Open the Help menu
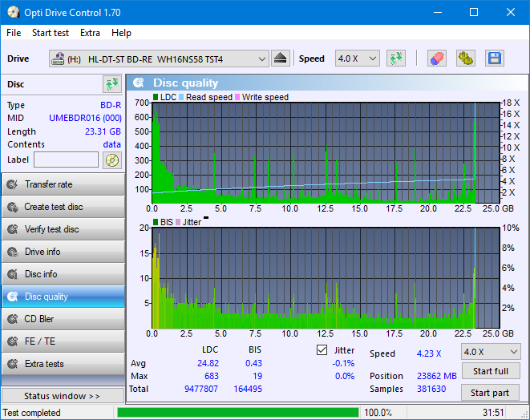 [121, 33]
